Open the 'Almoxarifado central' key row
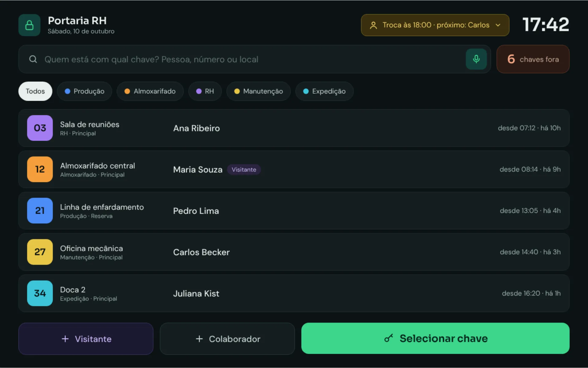This screenshot has width=588, height=368. pyautogui.click(x=294, y=169)
